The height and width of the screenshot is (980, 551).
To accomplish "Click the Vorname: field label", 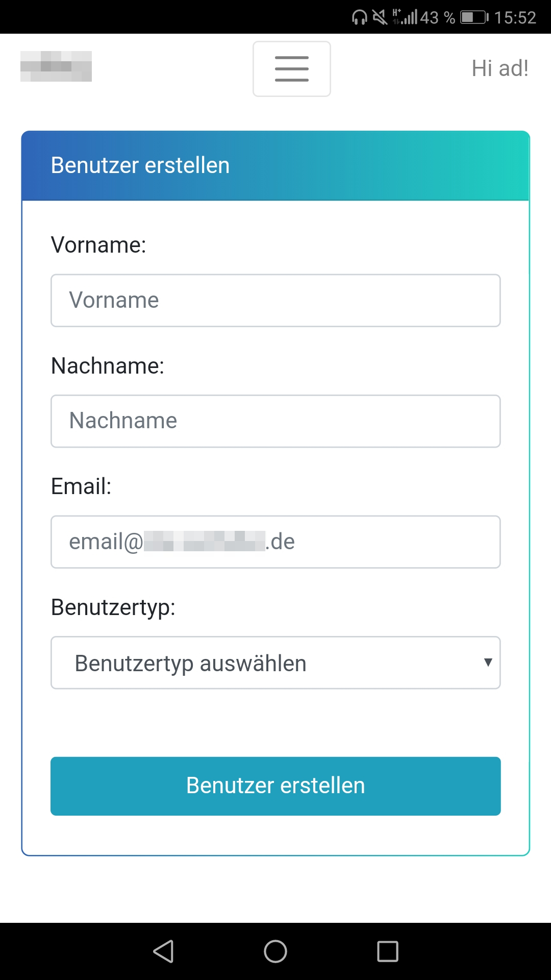I will click(x=98, y=245).
